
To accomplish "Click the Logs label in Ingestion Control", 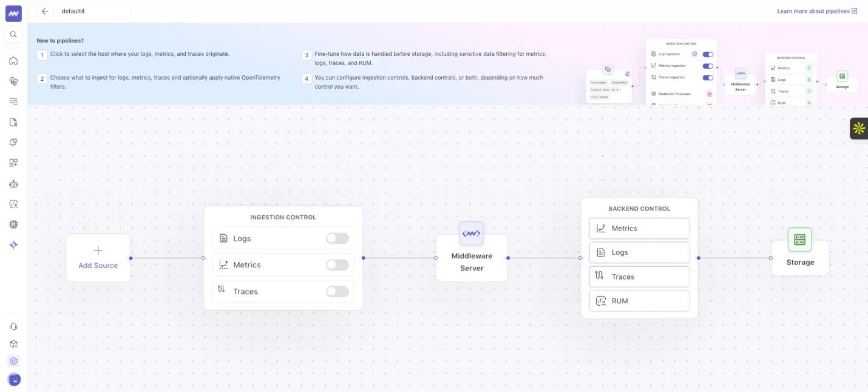I will [x=242, y=238].
